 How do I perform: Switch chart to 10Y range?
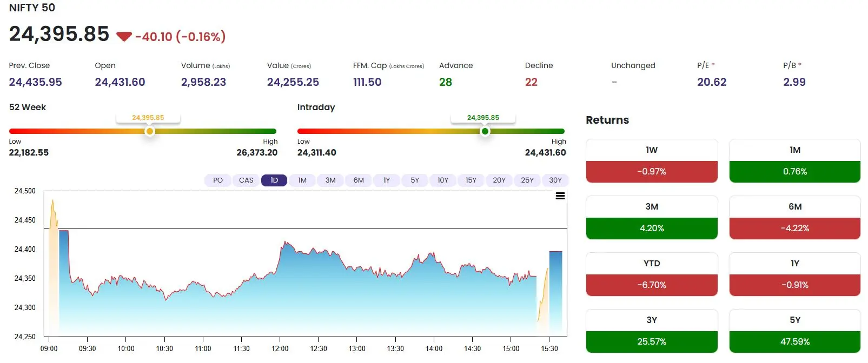click(443, 180)
